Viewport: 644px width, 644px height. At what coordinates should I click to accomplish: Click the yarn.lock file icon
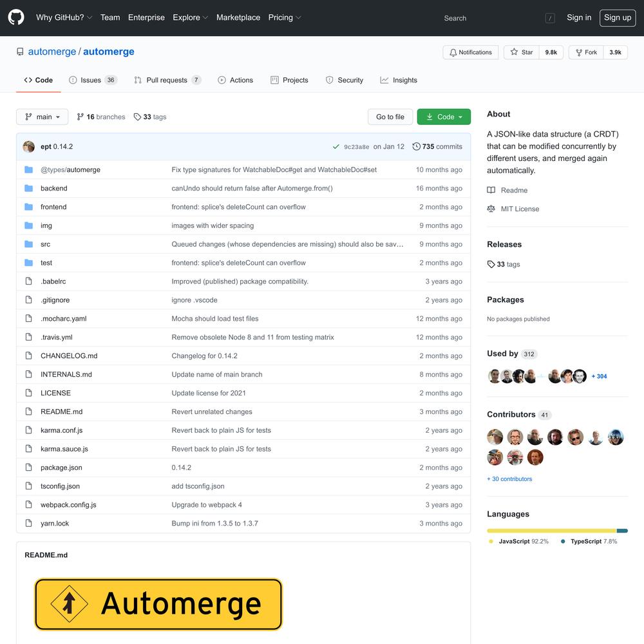point(28,523)
